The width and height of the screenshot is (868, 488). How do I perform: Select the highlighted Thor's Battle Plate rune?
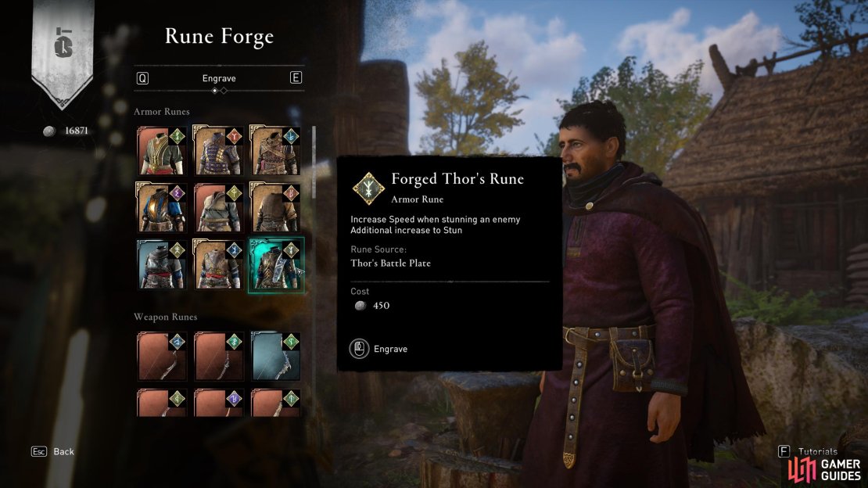276,265
